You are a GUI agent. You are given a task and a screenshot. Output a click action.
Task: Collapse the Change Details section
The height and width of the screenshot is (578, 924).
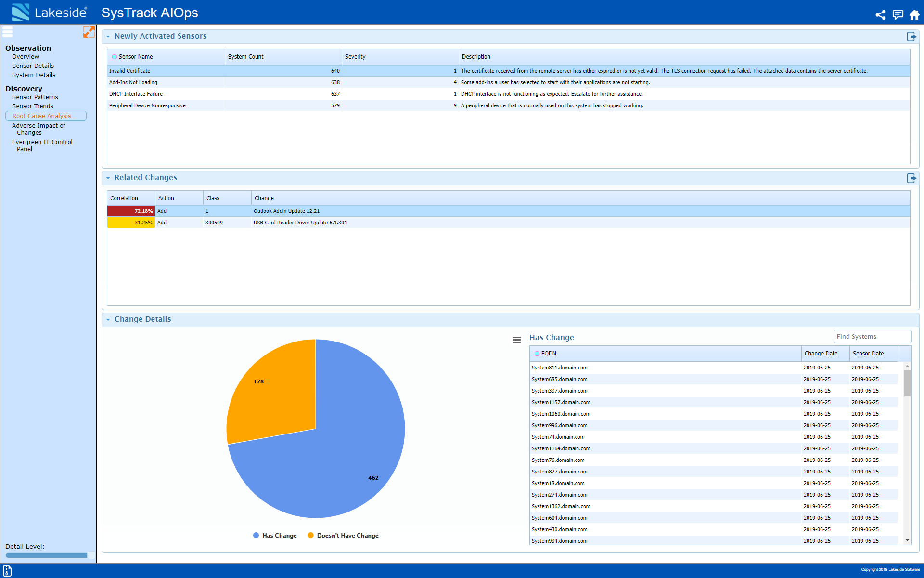click(x=108, y=319)
